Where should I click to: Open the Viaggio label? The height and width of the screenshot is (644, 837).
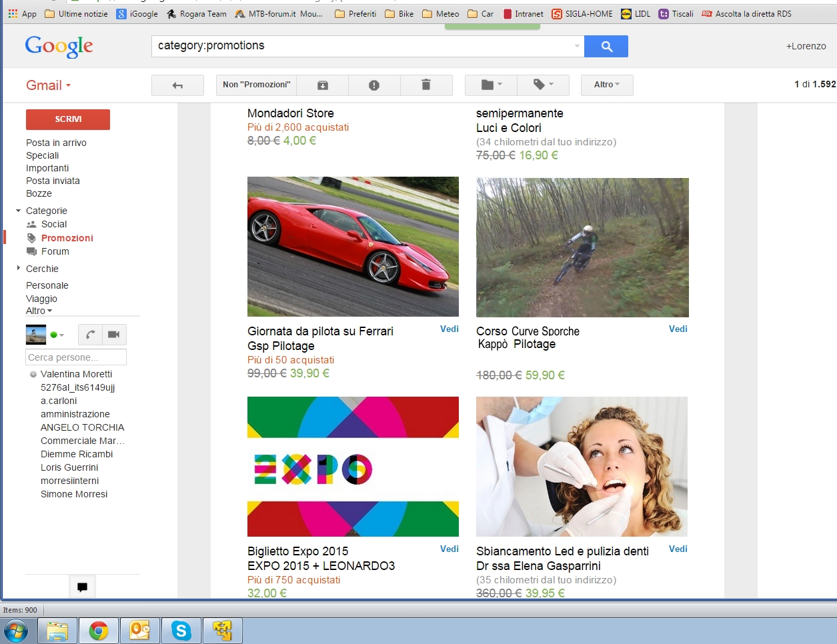coord(41,299)
